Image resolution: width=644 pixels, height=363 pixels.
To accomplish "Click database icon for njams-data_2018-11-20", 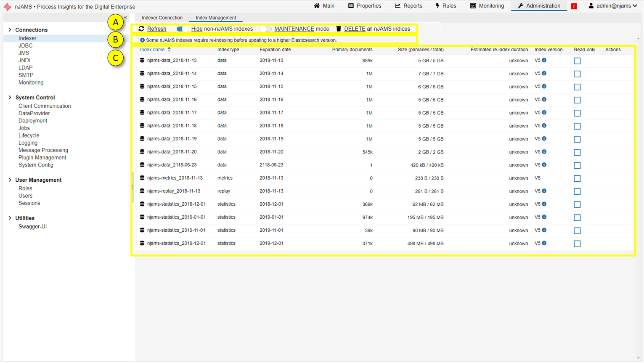I will click(142, 151).
